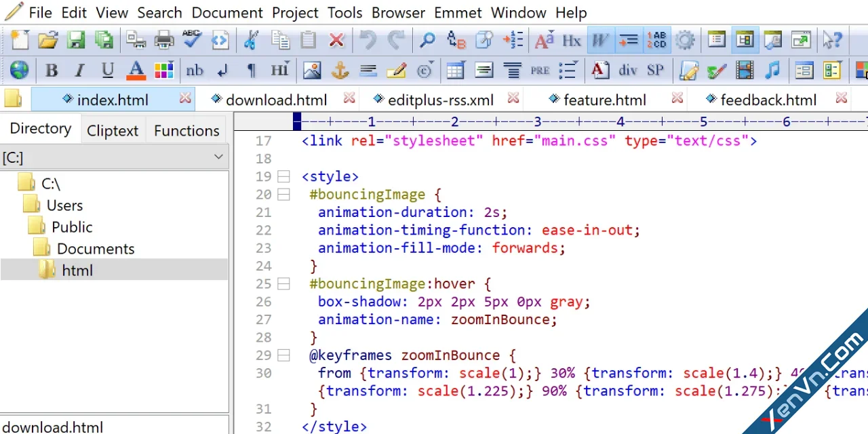Collapse the fold marker at line 25
The image size is (868, 434).
pyautogui.click(x=283, y=284)
